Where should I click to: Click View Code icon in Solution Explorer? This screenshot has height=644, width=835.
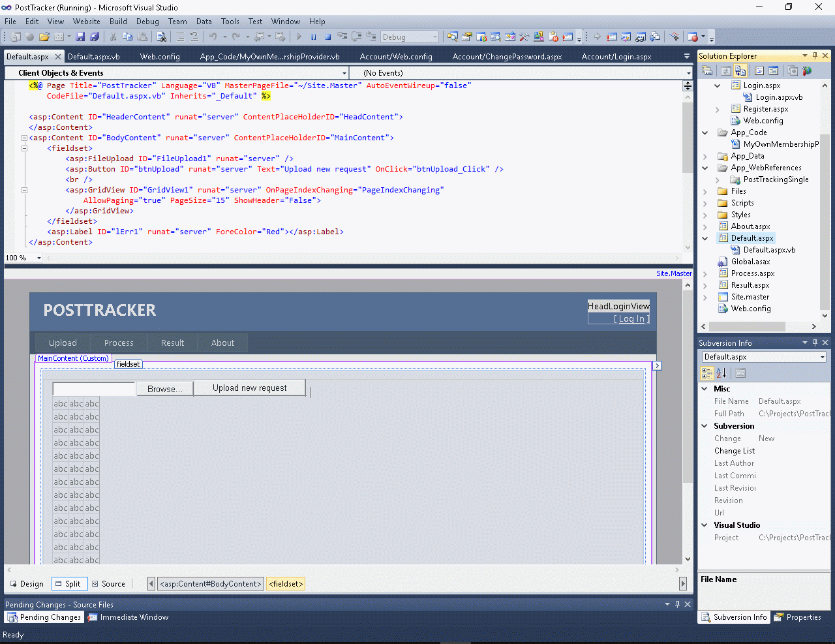click(x=759, y=70)
